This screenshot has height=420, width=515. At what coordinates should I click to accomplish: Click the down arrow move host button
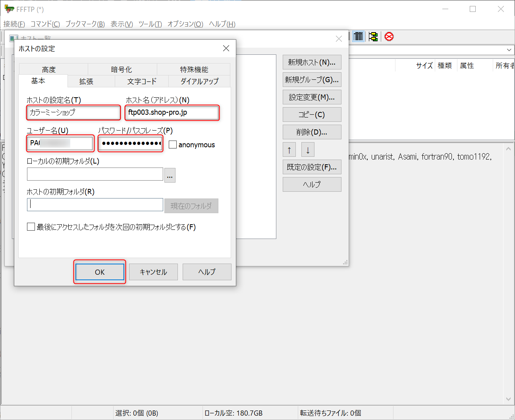(x=308, y=150)
